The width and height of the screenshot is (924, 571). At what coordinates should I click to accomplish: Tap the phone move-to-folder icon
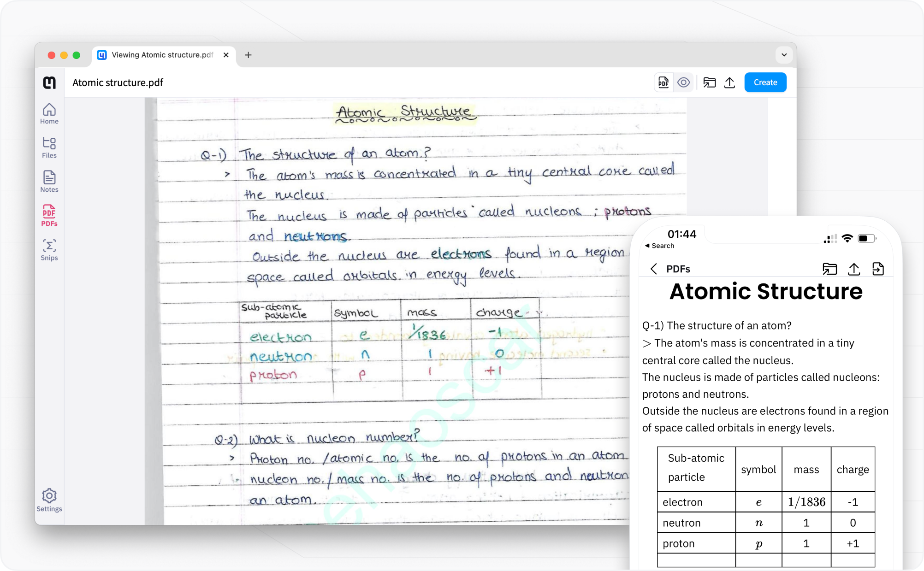click(x=829, y=269)
